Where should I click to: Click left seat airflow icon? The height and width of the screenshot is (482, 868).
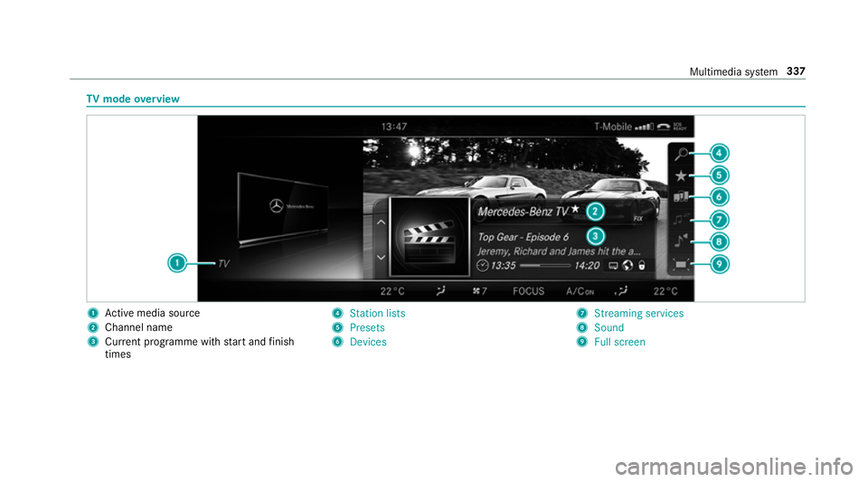[440, 290]
